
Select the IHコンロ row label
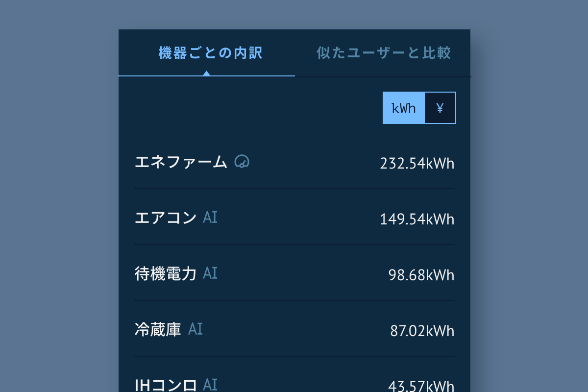pyautogui.click(x=166, y=385)
